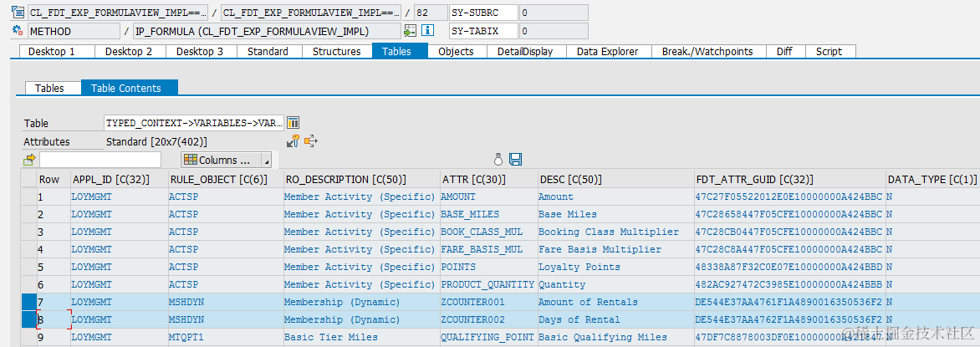
Task: Deselect highlighted row 7 selector
Action: click(x=29, y=302)
